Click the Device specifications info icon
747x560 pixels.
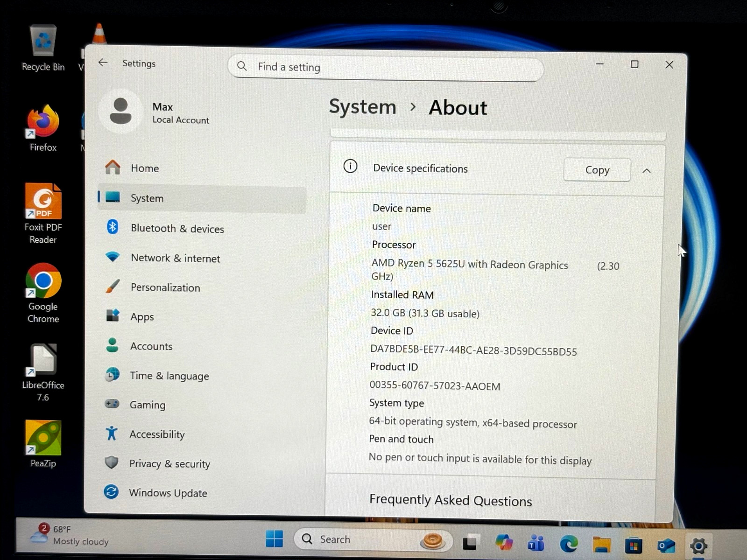(350, 166)
